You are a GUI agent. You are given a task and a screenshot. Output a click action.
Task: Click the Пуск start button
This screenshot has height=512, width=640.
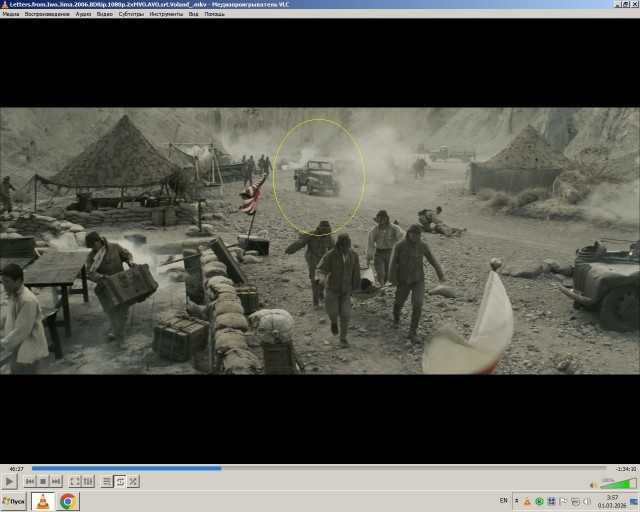(x=14, y=501)
